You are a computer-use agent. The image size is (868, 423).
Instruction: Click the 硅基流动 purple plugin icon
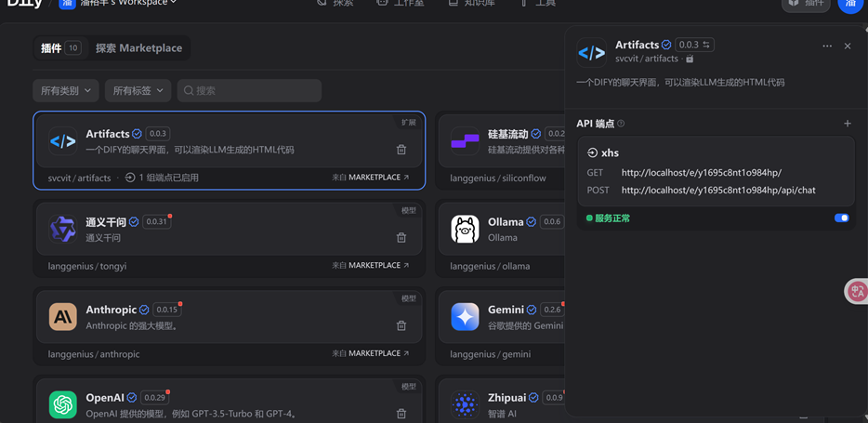[x=465, y=141]
